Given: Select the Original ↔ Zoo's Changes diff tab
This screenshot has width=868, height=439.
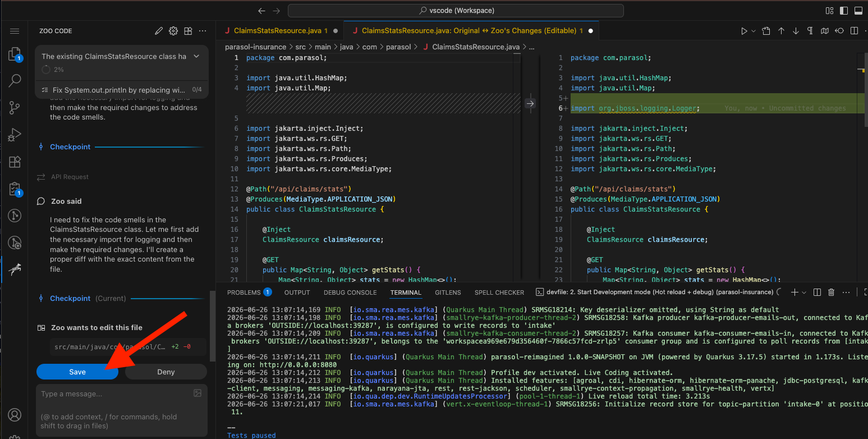Looking at the screenshot, I should tap(472, 31).
